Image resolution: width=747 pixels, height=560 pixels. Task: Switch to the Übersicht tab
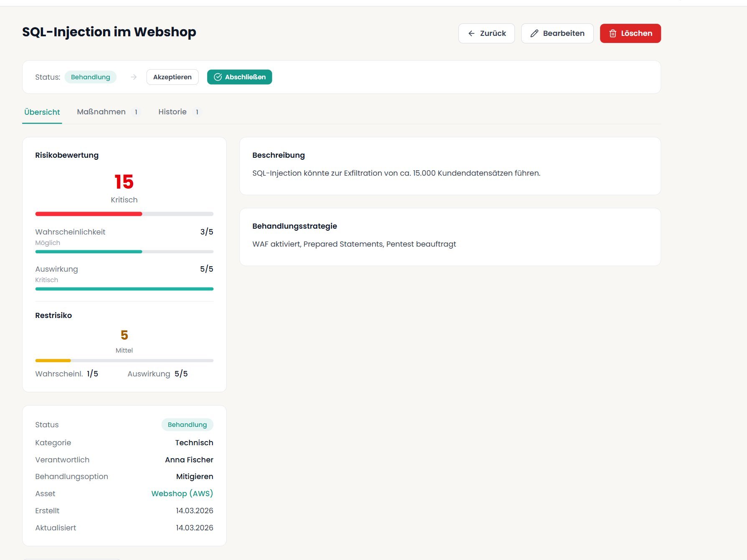point(42,112)
